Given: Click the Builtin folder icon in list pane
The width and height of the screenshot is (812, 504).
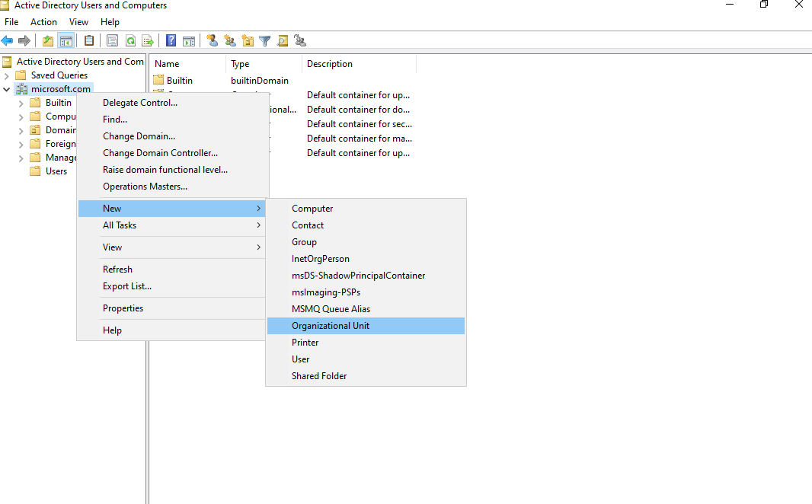Looking at the screenshot, I should [x=158, y=80].
